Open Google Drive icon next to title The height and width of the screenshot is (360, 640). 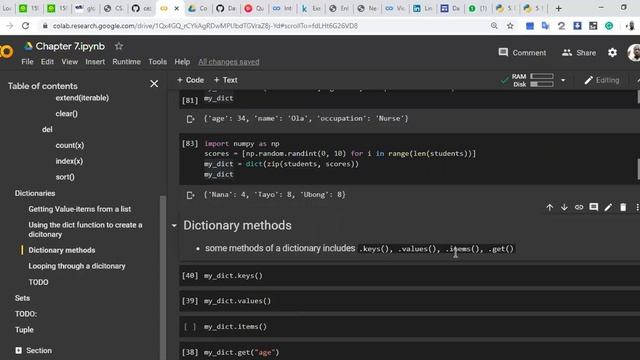[28, 46]
